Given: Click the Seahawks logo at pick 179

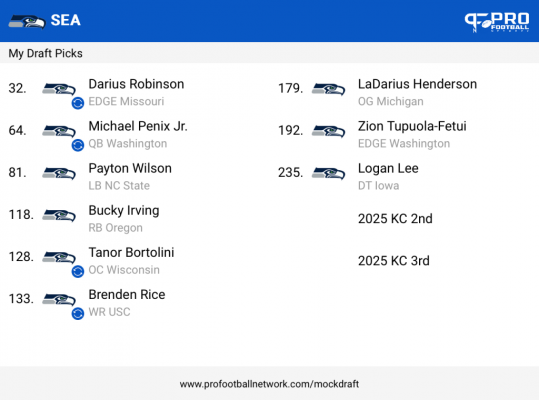Looking at the screenshot, I should click(328, 89).
